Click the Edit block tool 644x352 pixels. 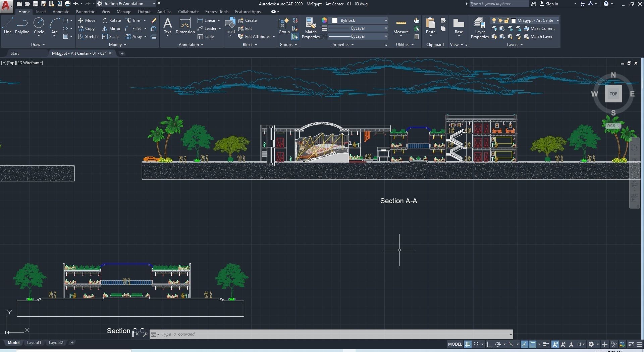245,29
